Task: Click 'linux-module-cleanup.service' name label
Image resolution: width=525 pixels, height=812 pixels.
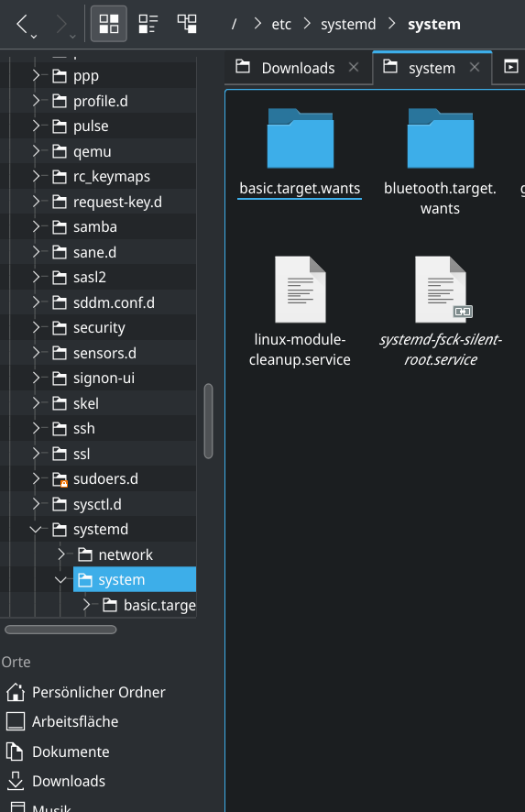Action: (300, 349)
